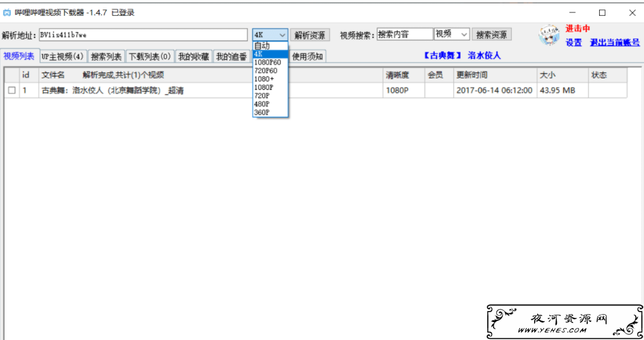Click the 大小 column header
The image size is (644, 340).
[562, 75]
